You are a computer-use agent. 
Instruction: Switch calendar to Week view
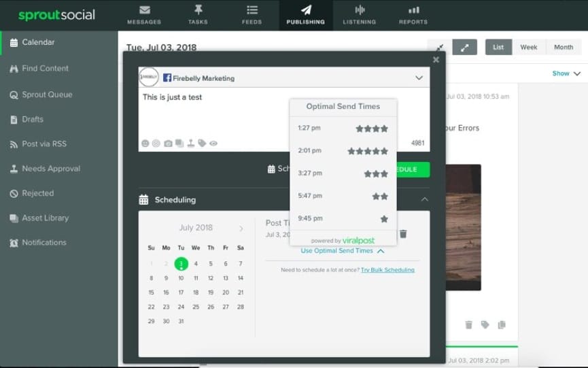coord(529,47)
